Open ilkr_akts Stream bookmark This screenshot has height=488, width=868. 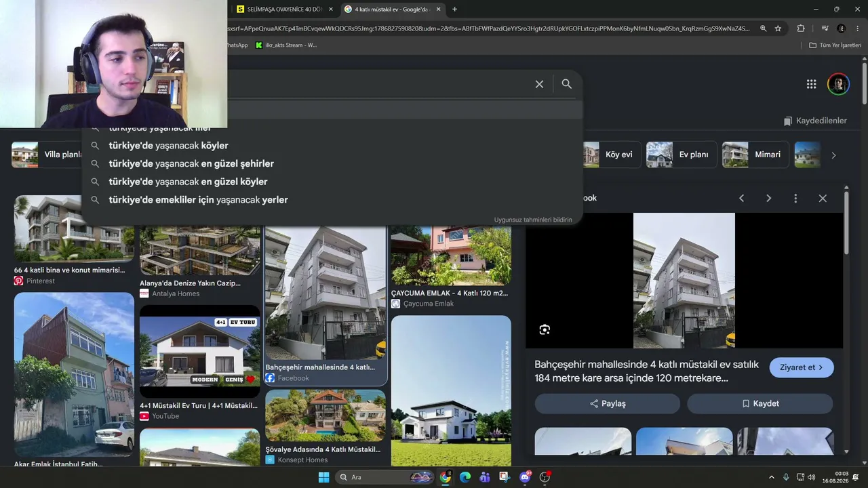coord(286,45)
